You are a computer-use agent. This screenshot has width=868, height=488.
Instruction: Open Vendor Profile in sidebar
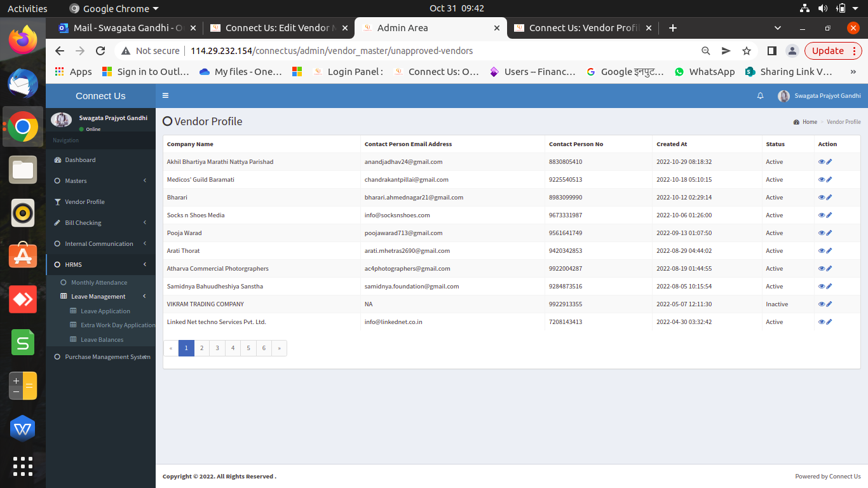[x=100, y=202]
